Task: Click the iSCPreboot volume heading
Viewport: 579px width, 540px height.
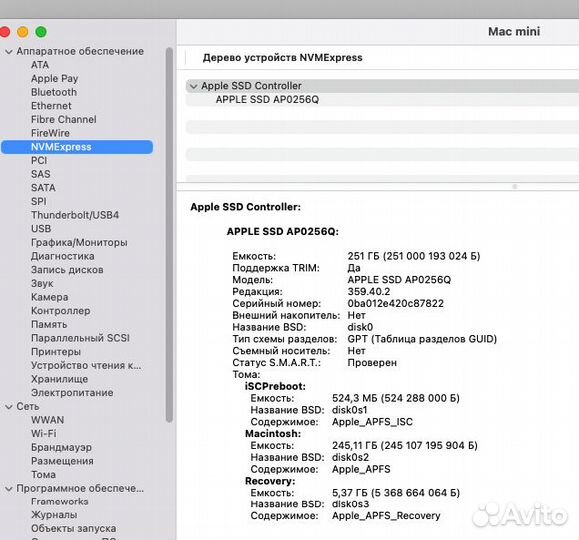Action: pyautogui.click(x=275, y=387)
